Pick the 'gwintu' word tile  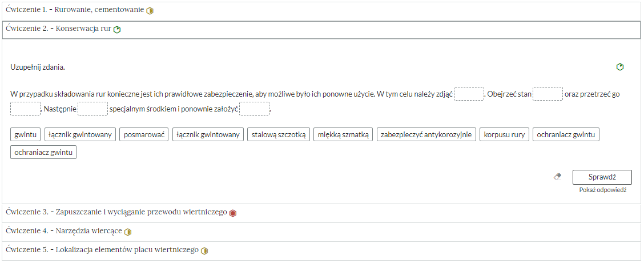(25, 135)
